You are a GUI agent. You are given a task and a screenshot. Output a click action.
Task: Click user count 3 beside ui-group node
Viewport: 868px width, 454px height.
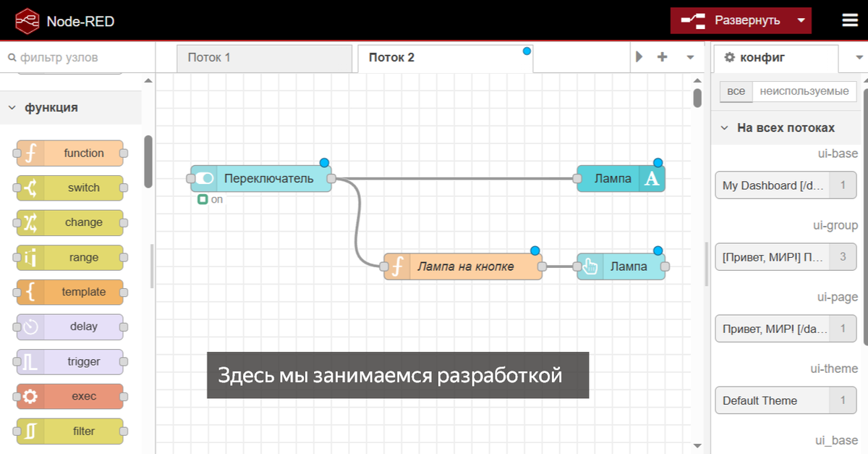point(843,256)
